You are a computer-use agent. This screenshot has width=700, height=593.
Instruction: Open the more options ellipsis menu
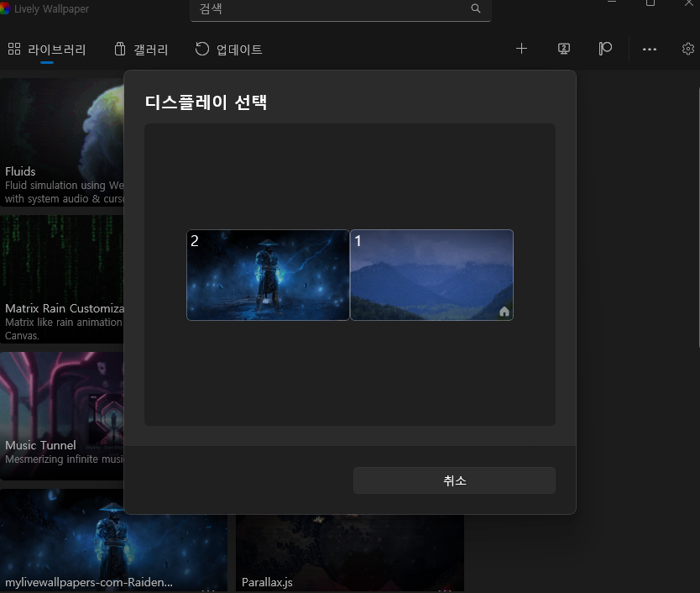[x=649, y=49]
